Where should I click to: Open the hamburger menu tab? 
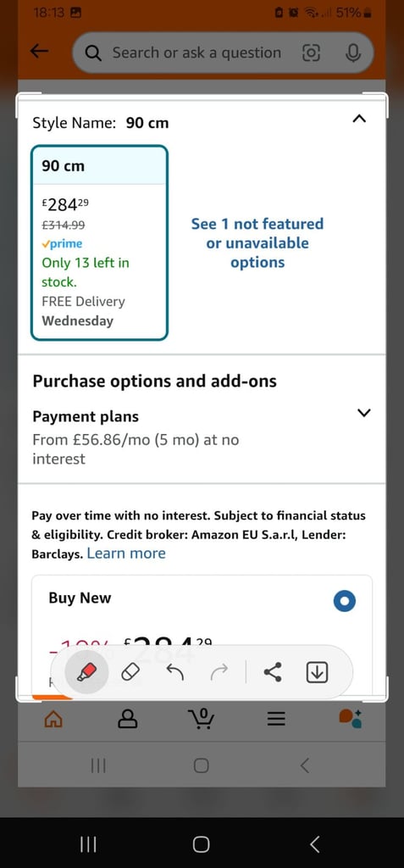tap(276, 719)
